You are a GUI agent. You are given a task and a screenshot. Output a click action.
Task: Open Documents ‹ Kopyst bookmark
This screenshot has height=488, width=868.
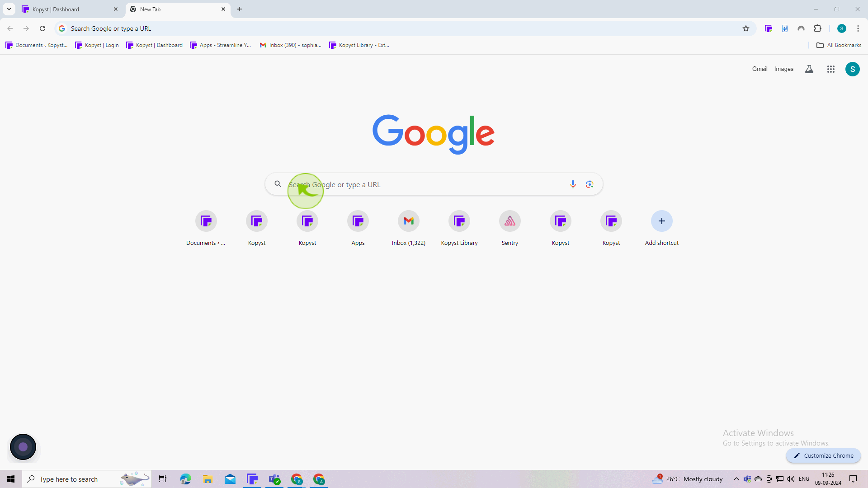pos(37,45)
